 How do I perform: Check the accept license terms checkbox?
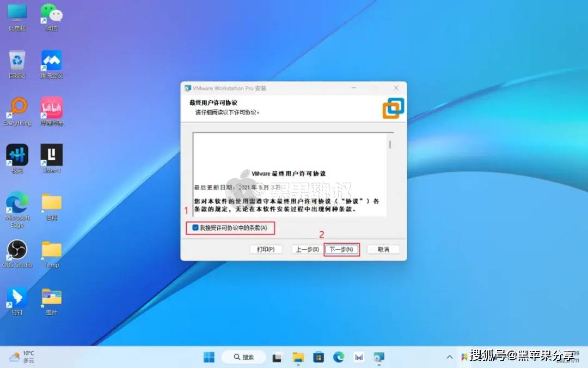[195, 227]
